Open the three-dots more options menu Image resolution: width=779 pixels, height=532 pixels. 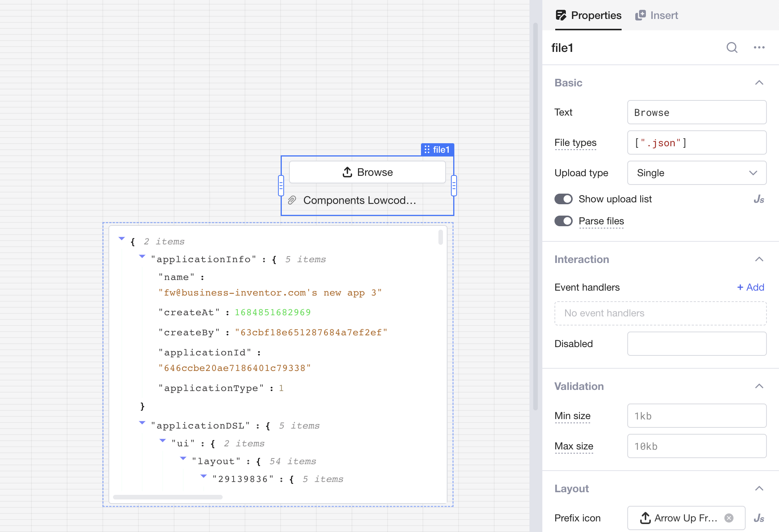[759, 48]
